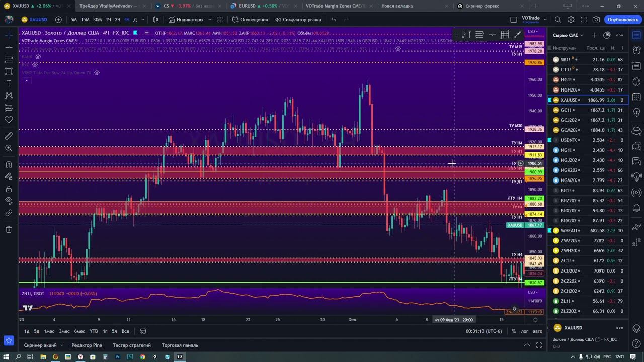Image resolution: width=644 pixels, height=362 pixels.
Task: Open the Fibonacci retracement tools
Action: click(9, 59)
